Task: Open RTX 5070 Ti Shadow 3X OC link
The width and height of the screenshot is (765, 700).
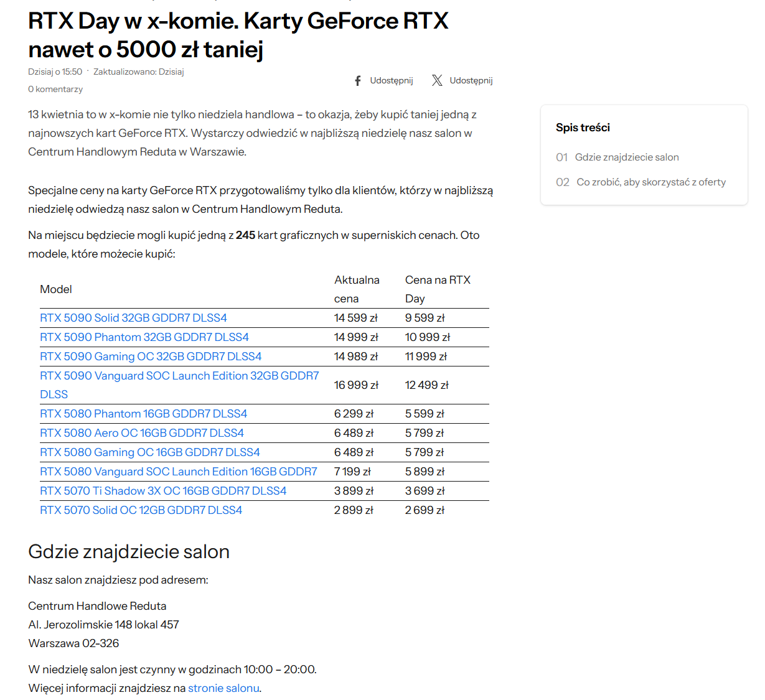Action: [x=163, y=491]
